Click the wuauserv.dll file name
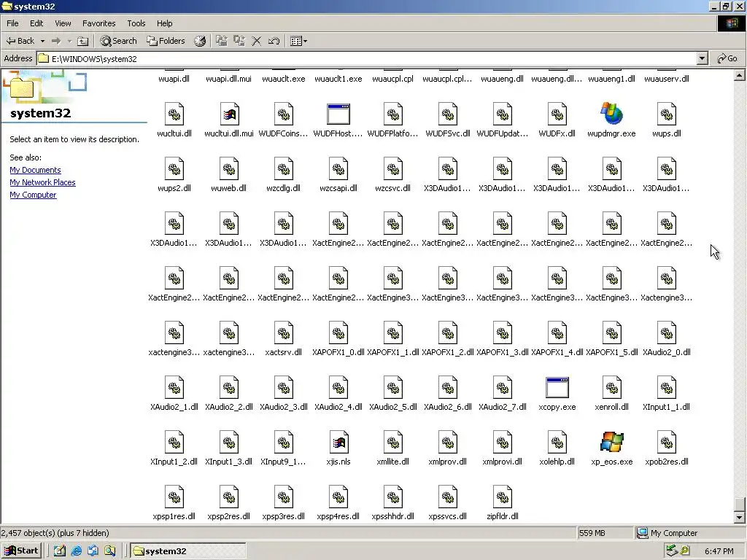 point(667,79)
